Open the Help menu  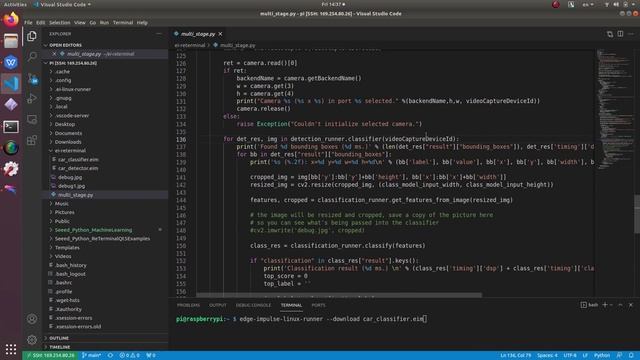tap(142, 23)
